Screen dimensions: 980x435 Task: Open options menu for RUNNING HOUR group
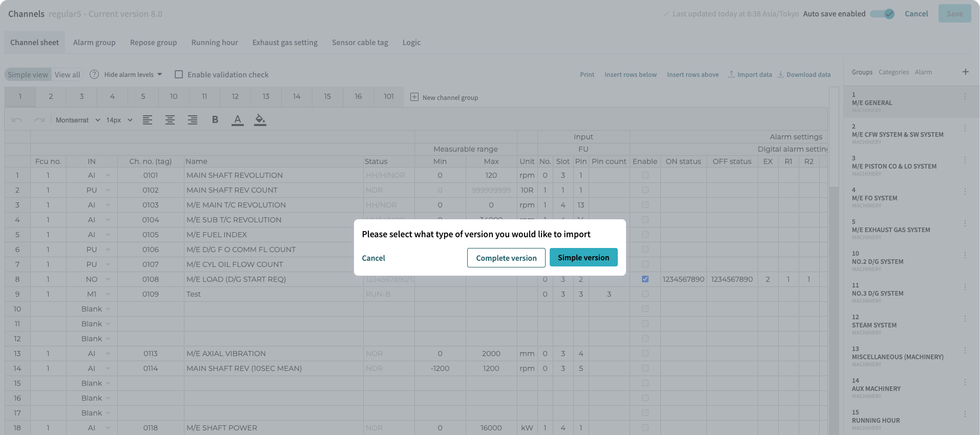pos(965,414)
